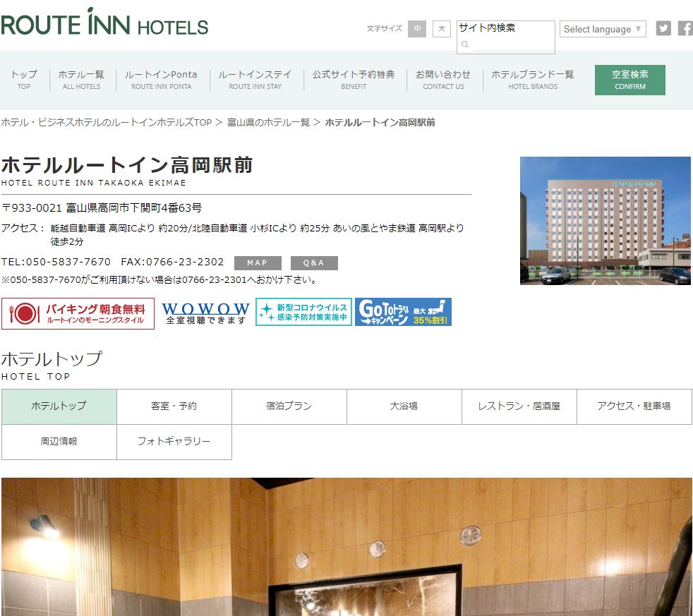Open the ルートインPonta menu item
693x616 pixels.
tap(161, 80)
